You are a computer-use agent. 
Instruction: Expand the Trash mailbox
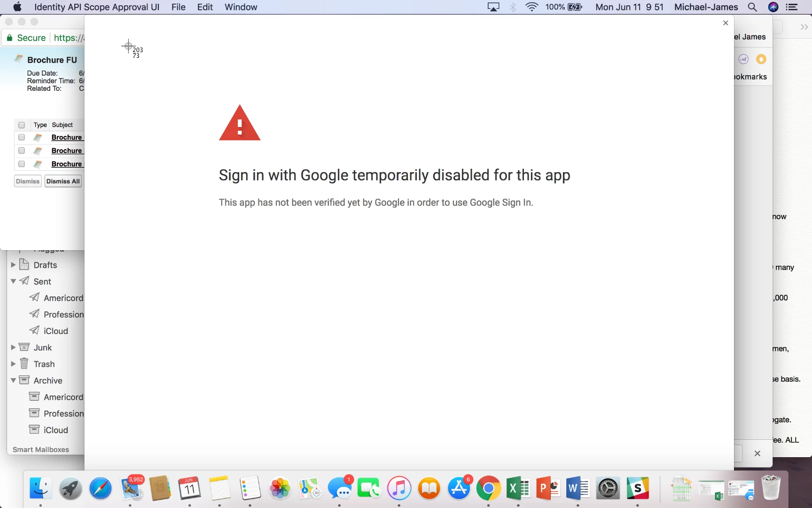[13, 364]
